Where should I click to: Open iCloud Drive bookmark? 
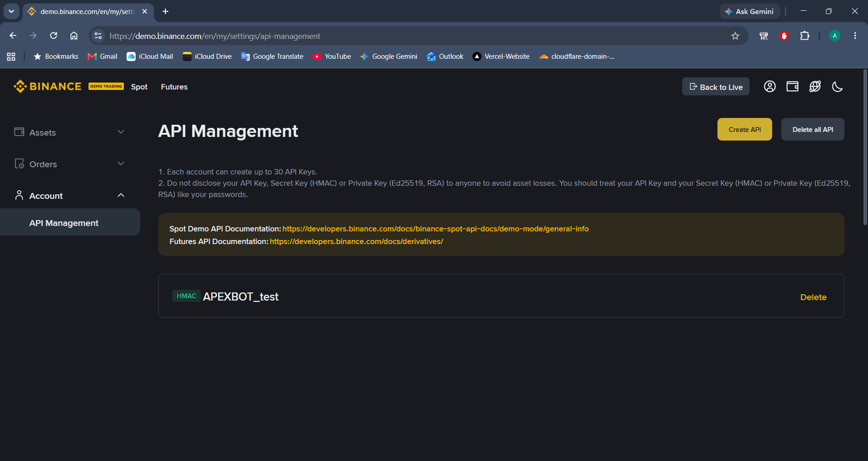[207, 56]
